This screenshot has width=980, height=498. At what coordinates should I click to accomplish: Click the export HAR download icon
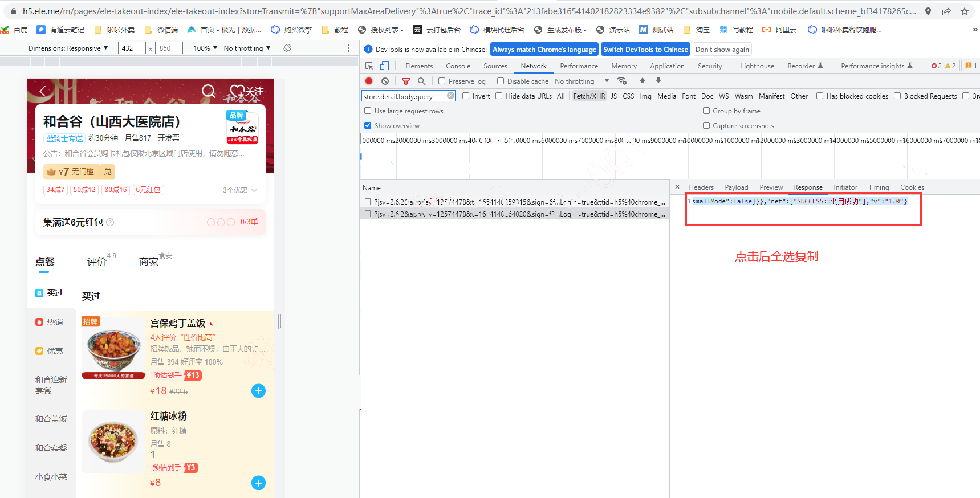[658, 81]
